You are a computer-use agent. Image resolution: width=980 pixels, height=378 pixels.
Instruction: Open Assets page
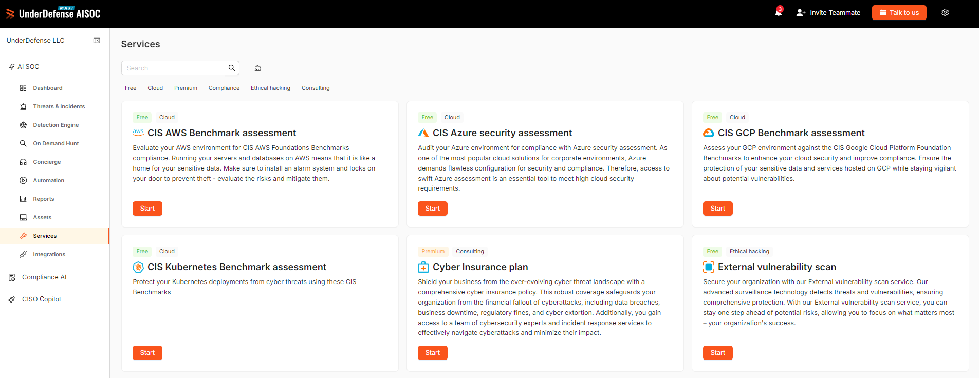(x=42, y=217)
